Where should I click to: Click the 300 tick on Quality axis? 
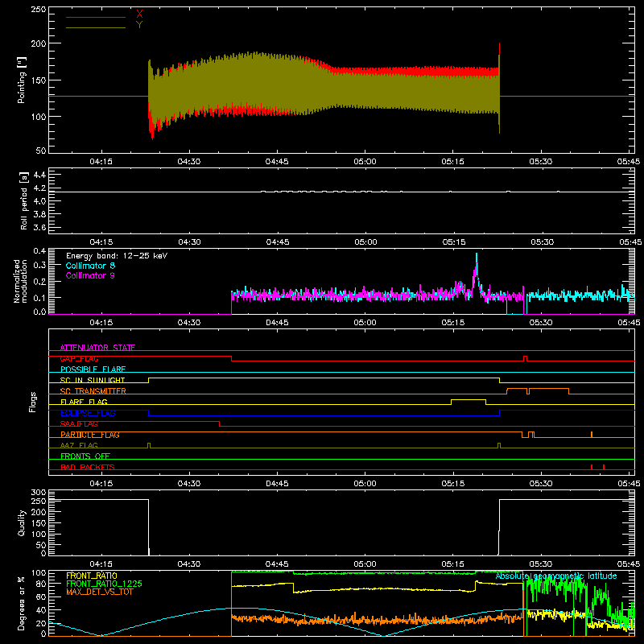pos(39,493)
